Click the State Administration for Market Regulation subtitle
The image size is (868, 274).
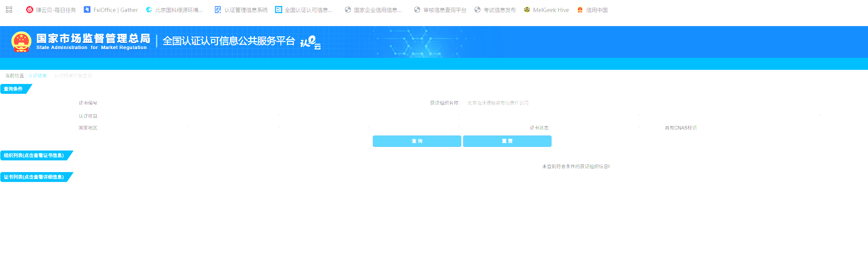click(92, 47)
